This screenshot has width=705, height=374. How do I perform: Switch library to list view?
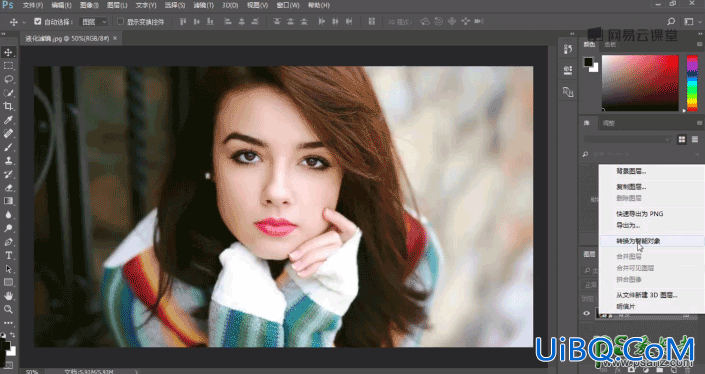coord(695,139)
